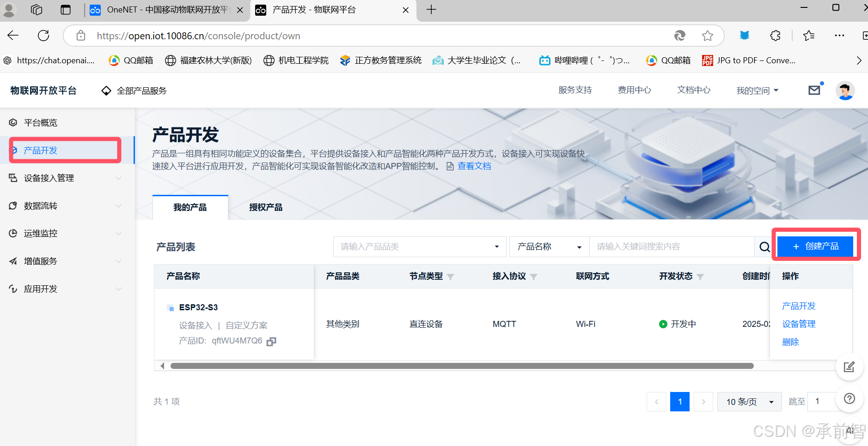The height and width of the screenshot is (446, 868).
Task: Click 数据流转 sidebar icon
Action: click(13, 205)
